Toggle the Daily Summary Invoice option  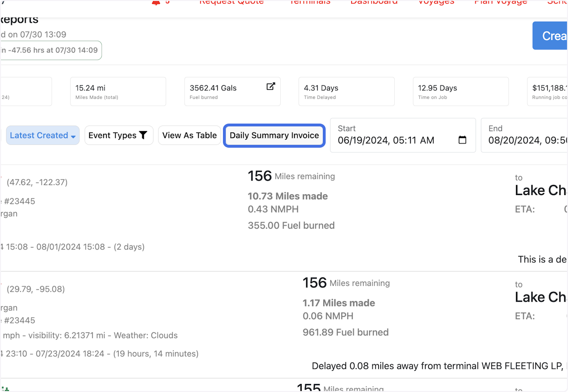click(274, 135)
